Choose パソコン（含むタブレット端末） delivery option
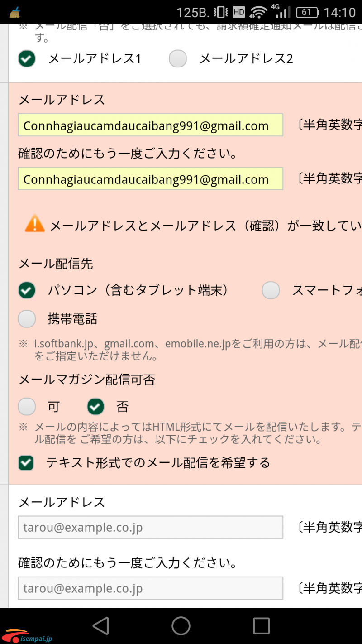This screenshot has height=644, width=362. [x=27, y=290]
